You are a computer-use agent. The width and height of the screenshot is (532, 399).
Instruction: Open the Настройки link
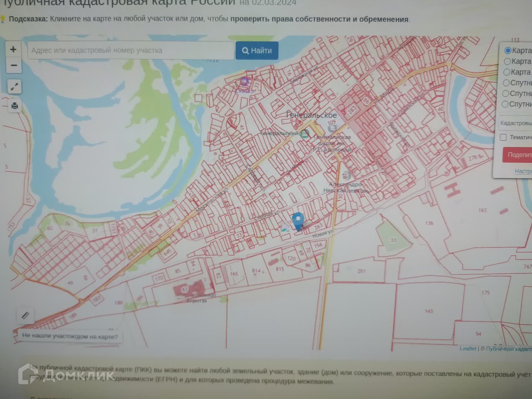[523, 171]
